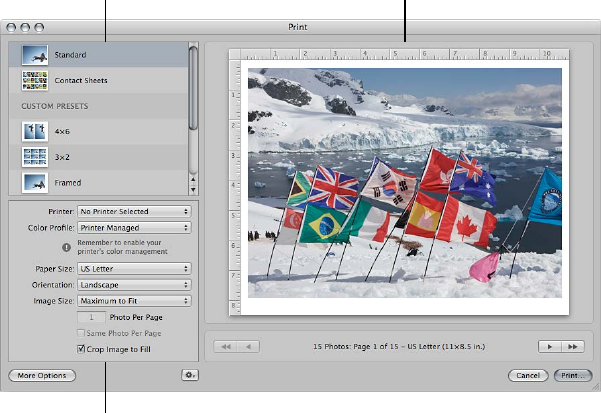Open the Color Profile dropdown
The image size is (601, 413).
134,228
